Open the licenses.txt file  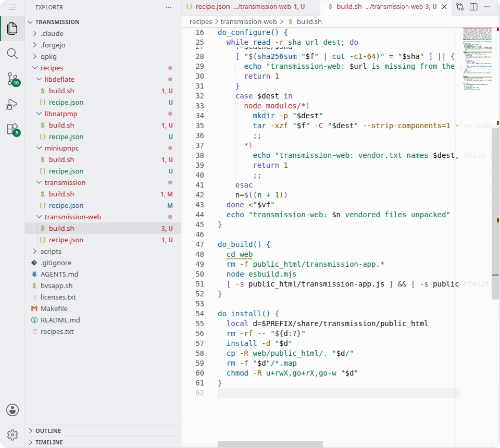(103, 297)
